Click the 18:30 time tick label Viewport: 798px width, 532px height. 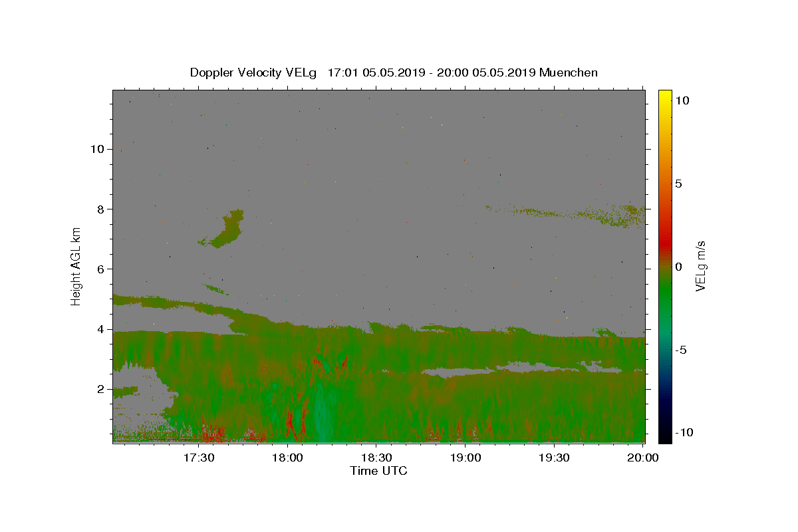(x=376, y=458)
